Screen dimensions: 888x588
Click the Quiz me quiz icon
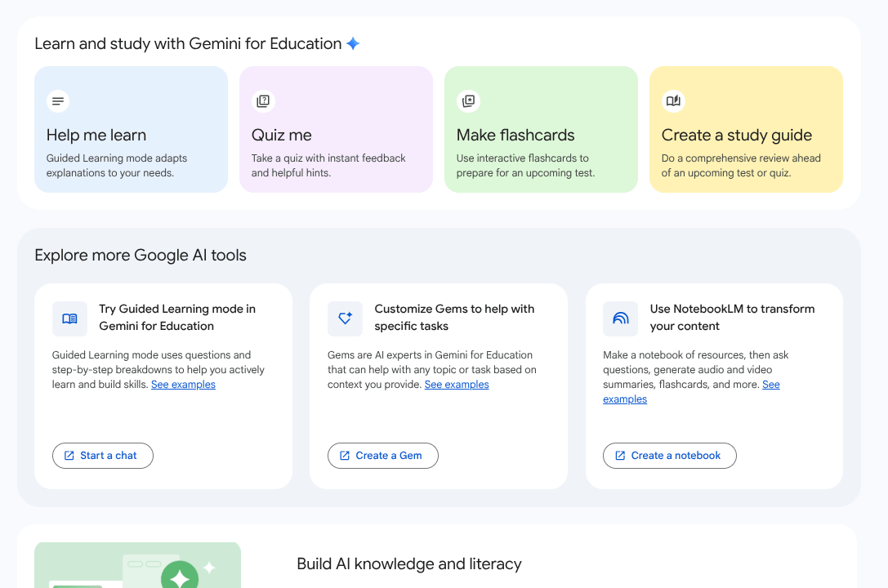click(x=263, y=100)
